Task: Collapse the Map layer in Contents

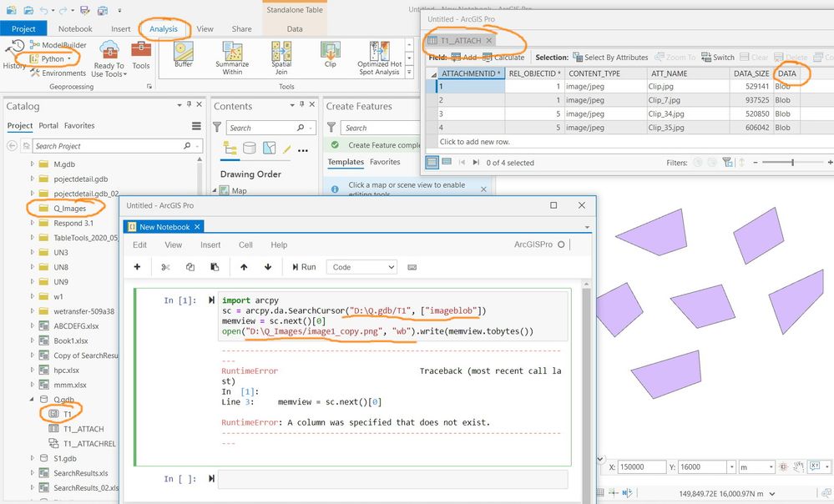Action: pos(215,189)
